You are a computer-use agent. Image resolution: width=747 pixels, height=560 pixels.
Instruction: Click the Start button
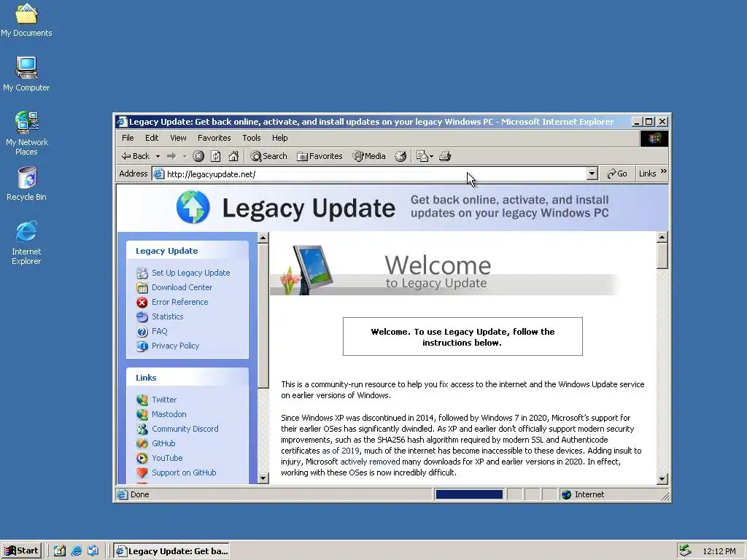[21, 551]
